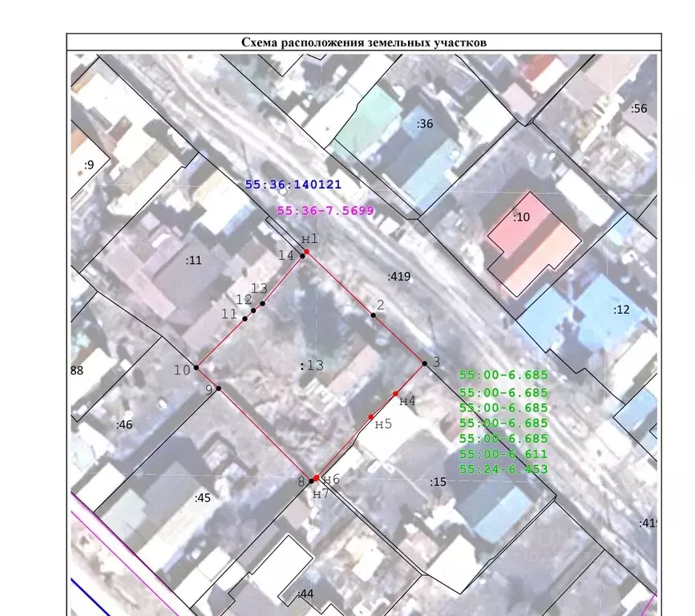Select parcel label :11
The height and width of the screenshot is (616, 695).
194,260
